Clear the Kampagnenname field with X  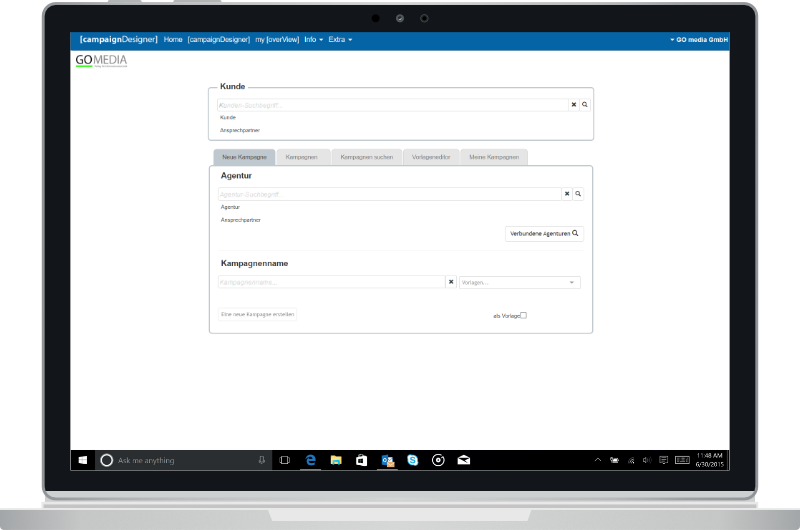(451, 283)
